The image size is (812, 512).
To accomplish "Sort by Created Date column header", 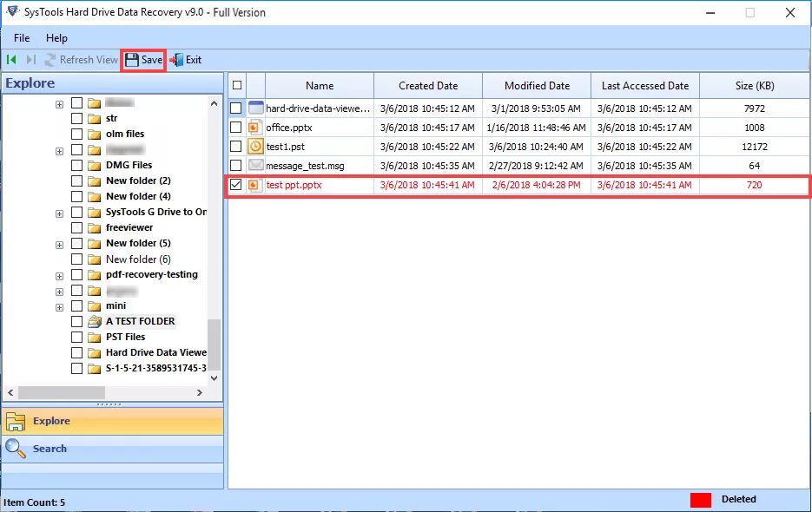I will click(x=428, y=85).
